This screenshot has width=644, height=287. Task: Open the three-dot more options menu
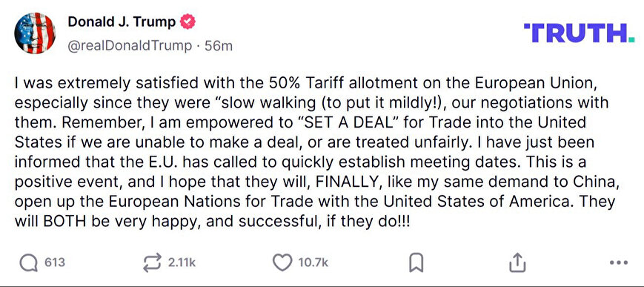[x=619, y=263]
